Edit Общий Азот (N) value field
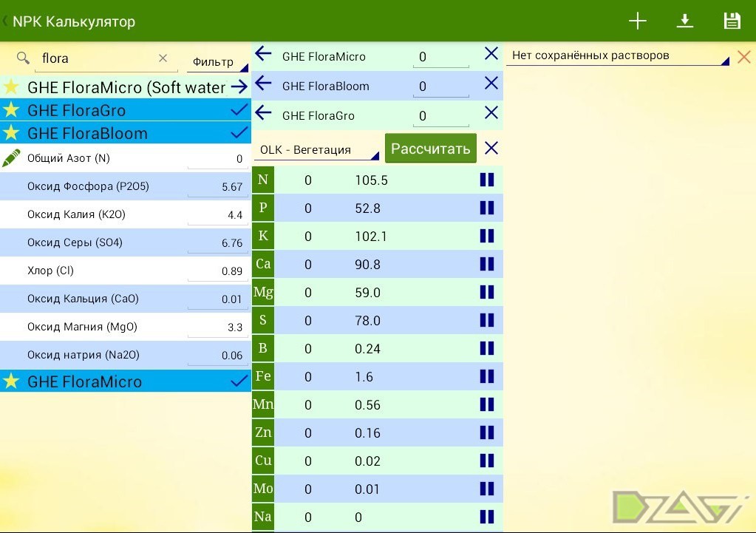 (x=217, y=159)
